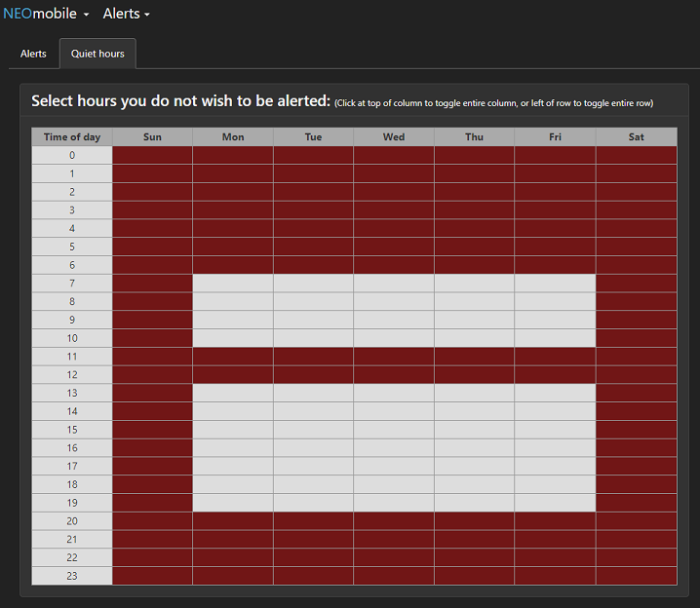Toggle entire row for hour 12

tap(72, 375)
